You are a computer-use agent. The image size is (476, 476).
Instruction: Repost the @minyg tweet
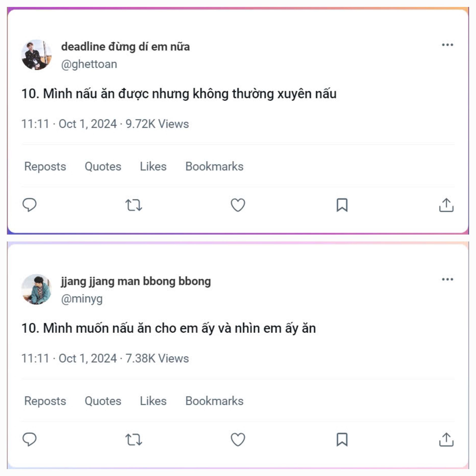134,440
